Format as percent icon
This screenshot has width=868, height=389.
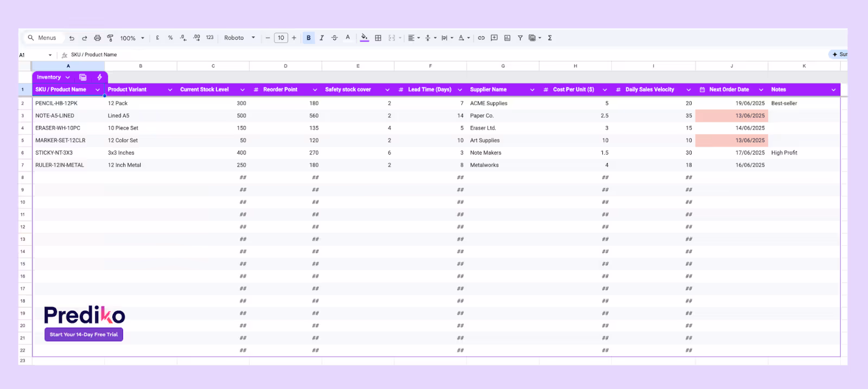[170, 38]
